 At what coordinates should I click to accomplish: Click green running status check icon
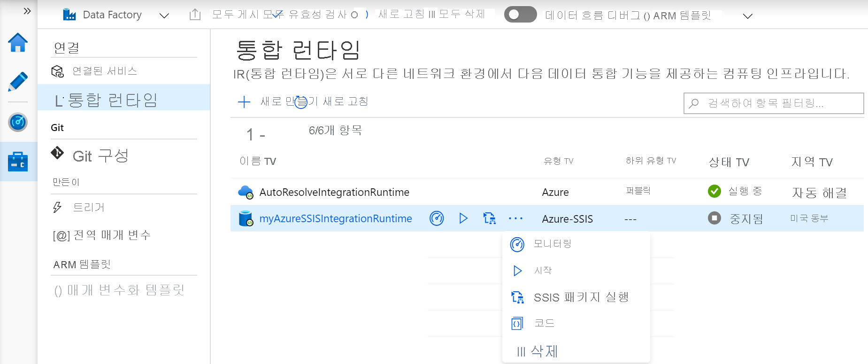(714, 191)
